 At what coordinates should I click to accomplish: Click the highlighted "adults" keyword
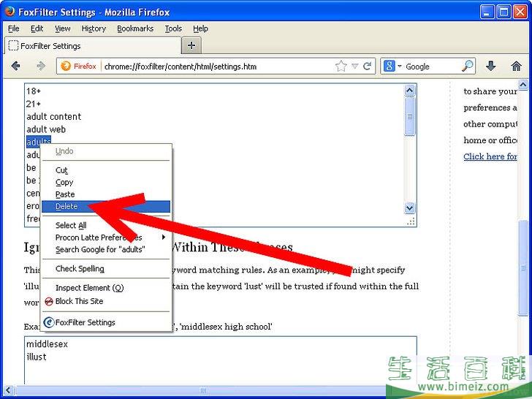click(x=38, y=141)
